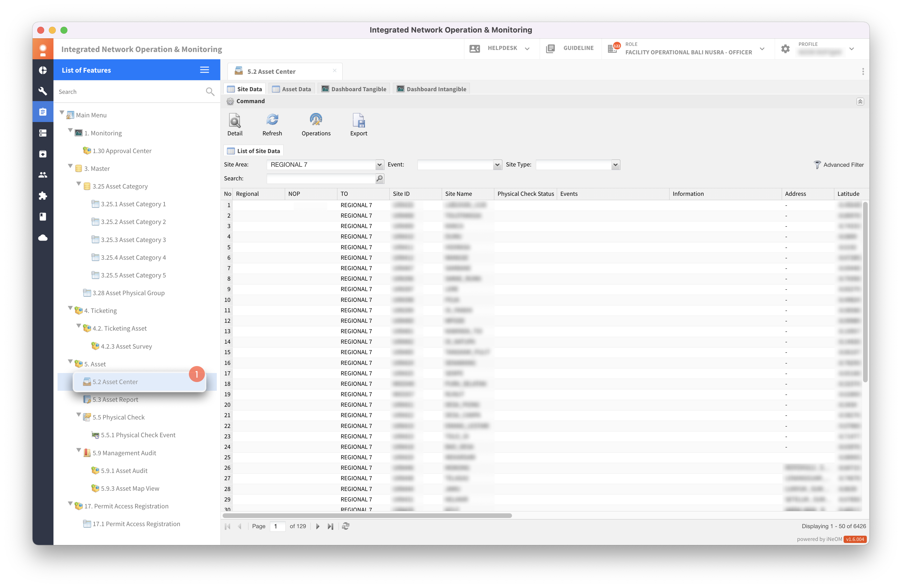This screenshot has height=588, width=902.
Task: Open 1.30 Approval Center
Action: [122, 151]
